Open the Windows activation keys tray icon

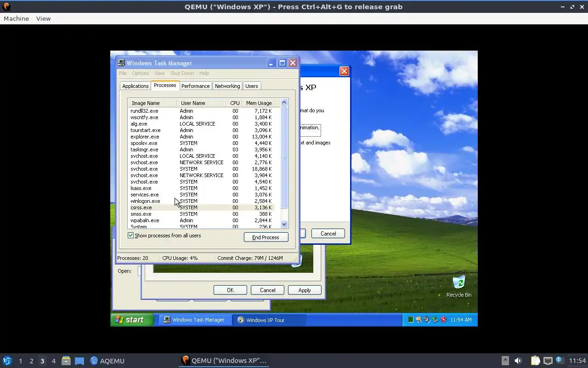(x=419, y=320)
